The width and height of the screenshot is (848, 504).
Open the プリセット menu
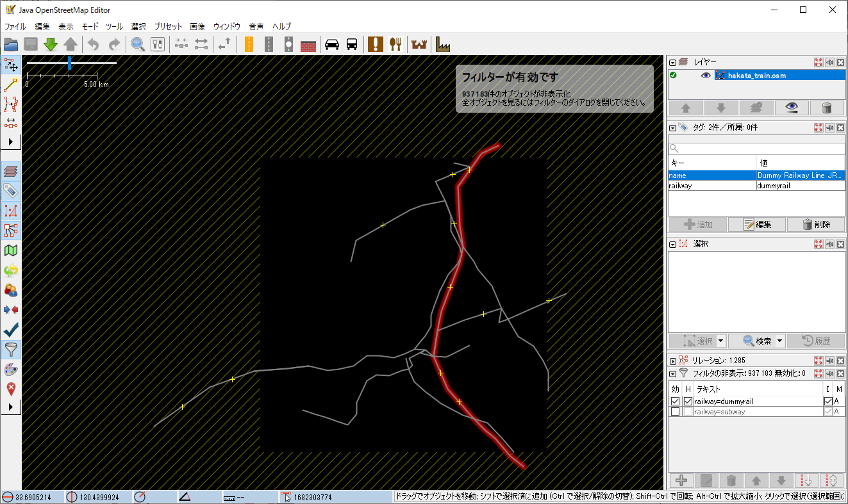click(x=168, y=26)
